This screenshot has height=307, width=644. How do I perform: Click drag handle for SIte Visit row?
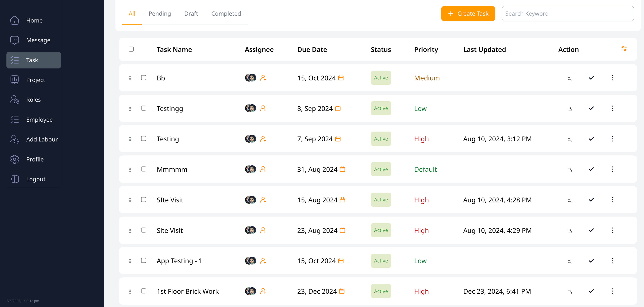tap(130, 200)
